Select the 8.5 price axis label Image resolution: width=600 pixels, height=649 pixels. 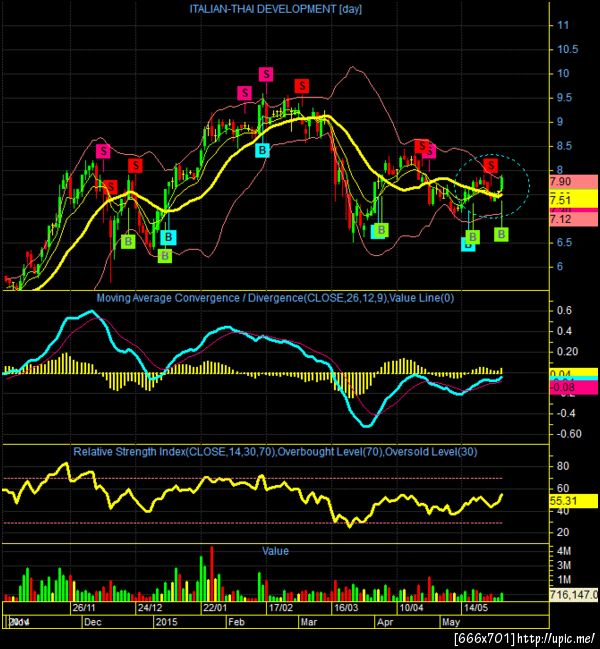565,146
